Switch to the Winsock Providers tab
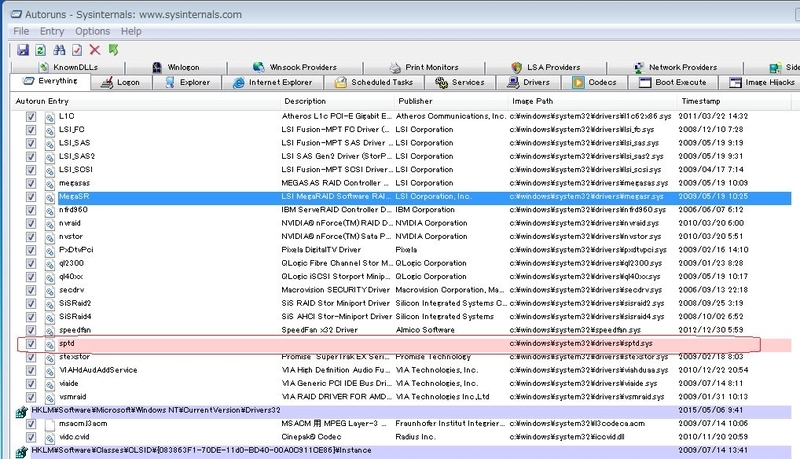Image resolution: width=800 pixels, height=459 pixels. (x=295, y=67)
